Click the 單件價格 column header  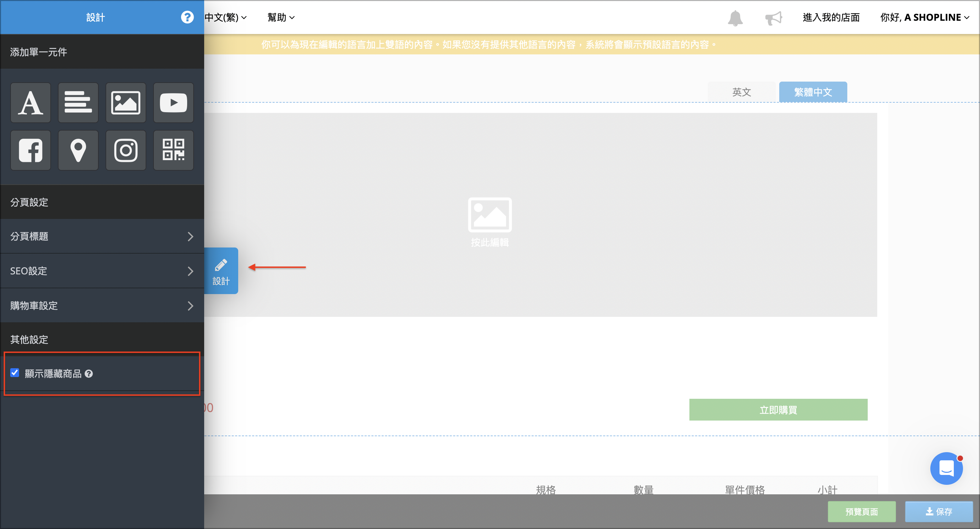745,490
